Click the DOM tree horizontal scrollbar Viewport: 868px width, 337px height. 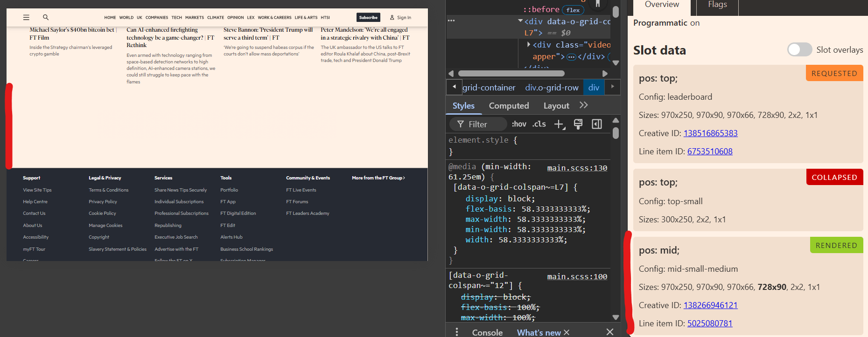[x=511, y=74]
